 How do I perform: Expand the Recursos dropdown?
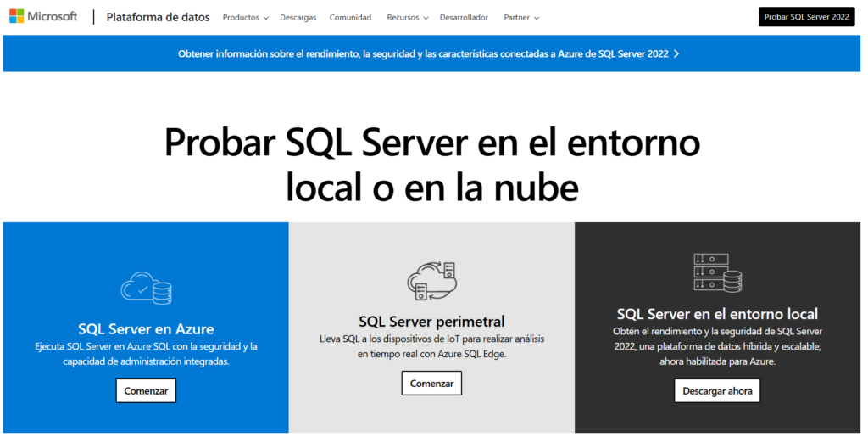click(x=408, y=18)
